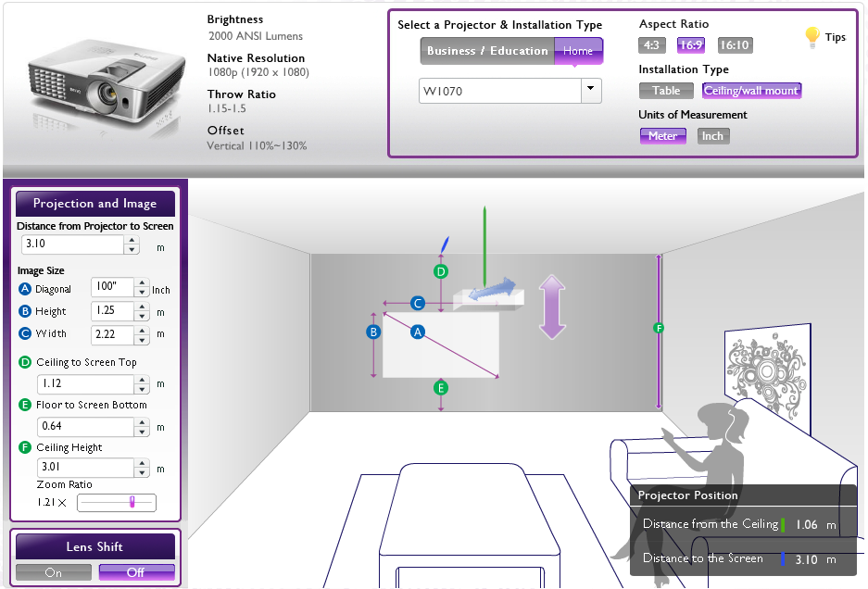The width and height of the screenshot is (868, 589).
Task: Click the blue C width marker in the diagram
Action: click(x=418, y=303)
